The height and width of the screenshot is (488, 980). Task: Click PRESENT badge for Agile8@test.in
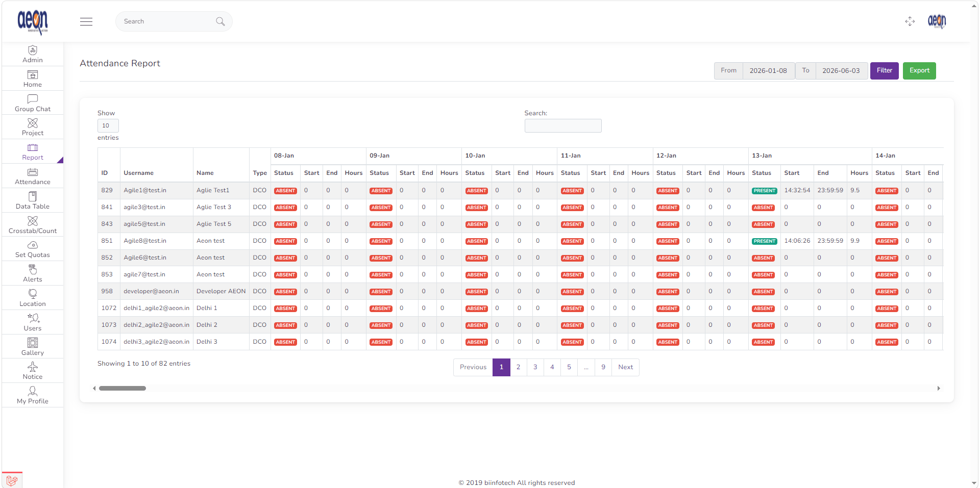click(764, 241)
